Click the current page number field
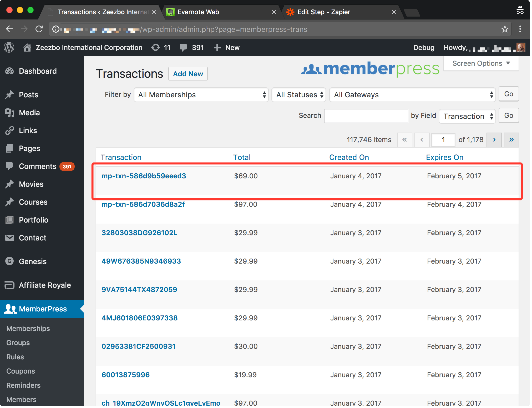Image resolution: width=532 pixels, height=408 pixels. point(443,140)
